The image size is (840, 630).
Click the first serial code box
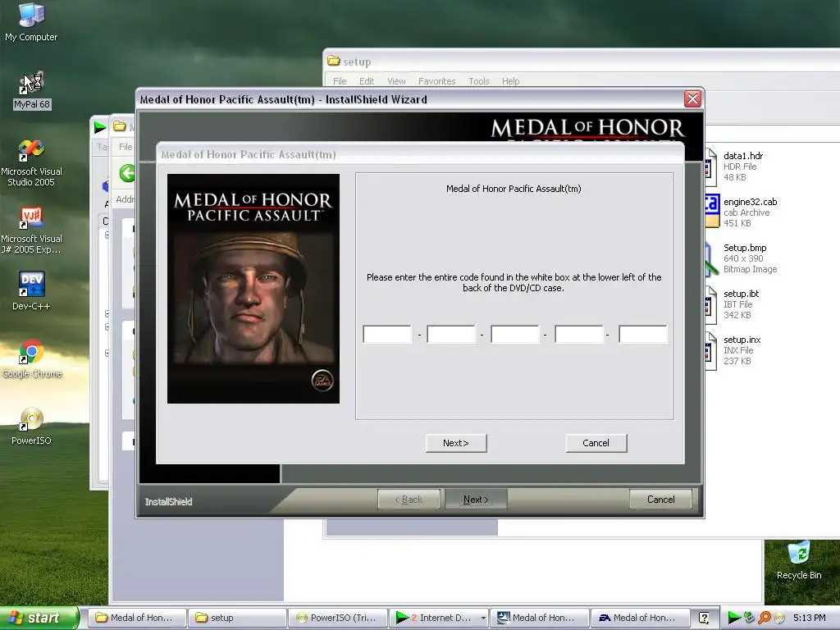click(387, 335)
